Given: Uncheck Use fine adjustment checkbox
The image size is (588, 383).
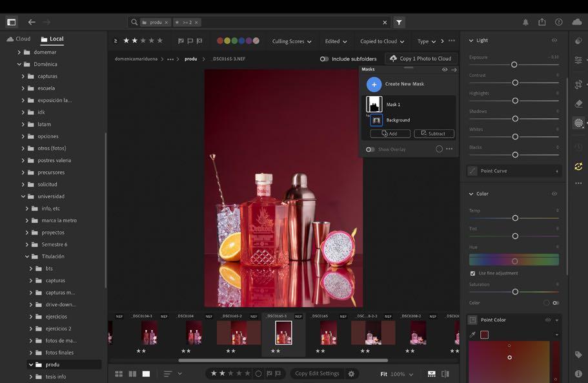Looking at the screenshot, I should 472,273.
